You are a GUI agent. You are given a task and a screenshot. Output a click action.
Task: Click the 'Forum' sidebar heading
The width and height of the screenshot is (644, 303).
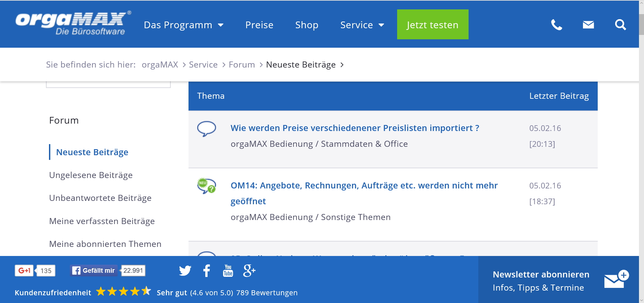click(x=64, y=120)
